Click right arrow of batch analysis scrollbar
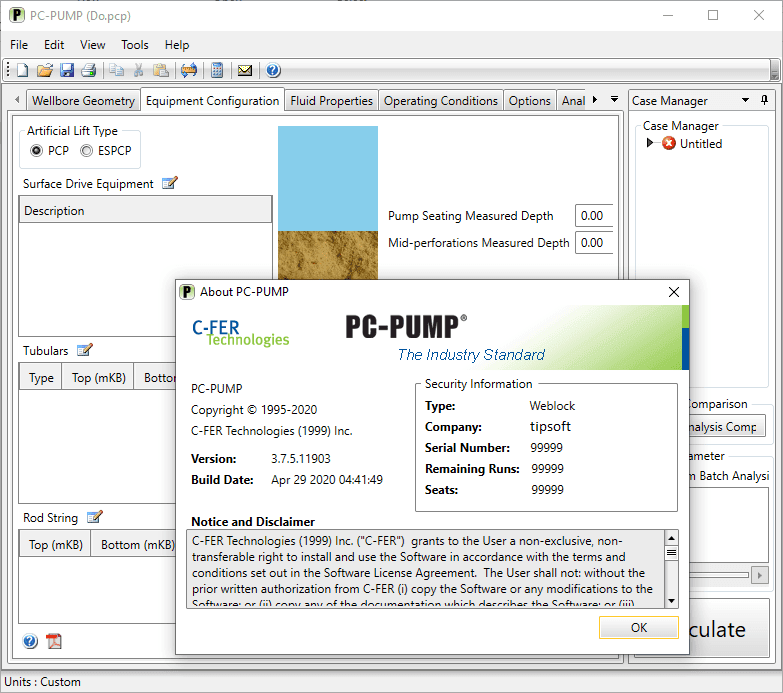 [x=760, y=575]
